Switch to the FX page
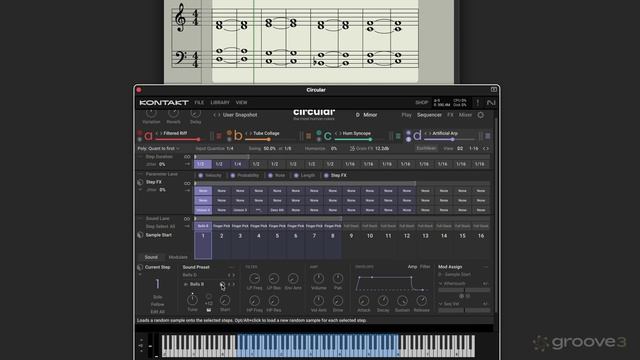 [450, 115]
